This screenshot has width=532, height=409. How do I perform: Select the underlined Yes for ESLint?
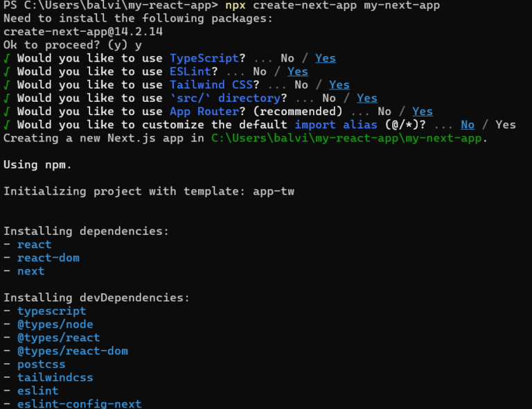(x=297, y=71)
